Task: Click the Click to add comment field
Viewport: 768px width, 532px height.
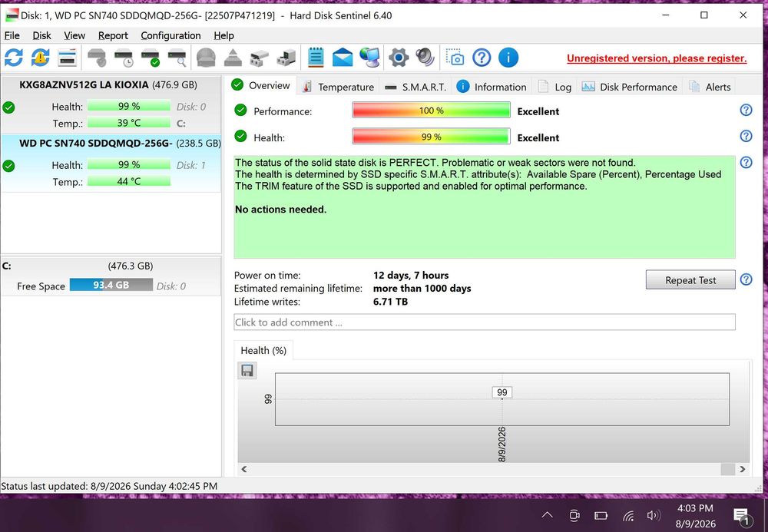Action: (x=485, y=322)
